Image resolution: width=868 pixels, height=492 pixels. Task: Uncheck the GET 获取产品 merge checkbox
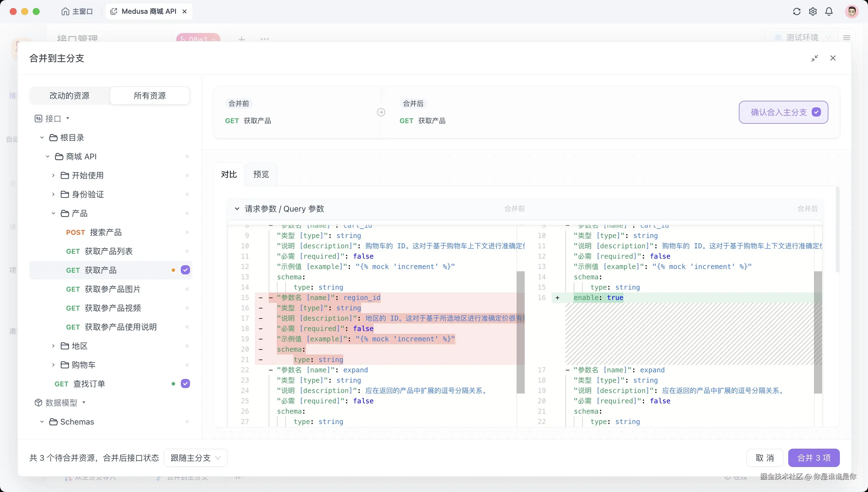click(185, 270)
